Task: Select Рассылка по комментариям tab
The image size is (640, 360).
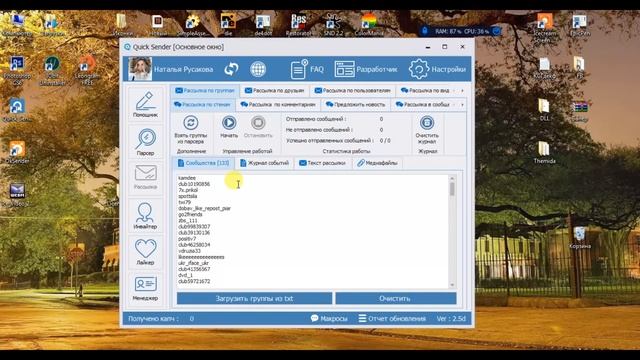Action: (278, 104)
